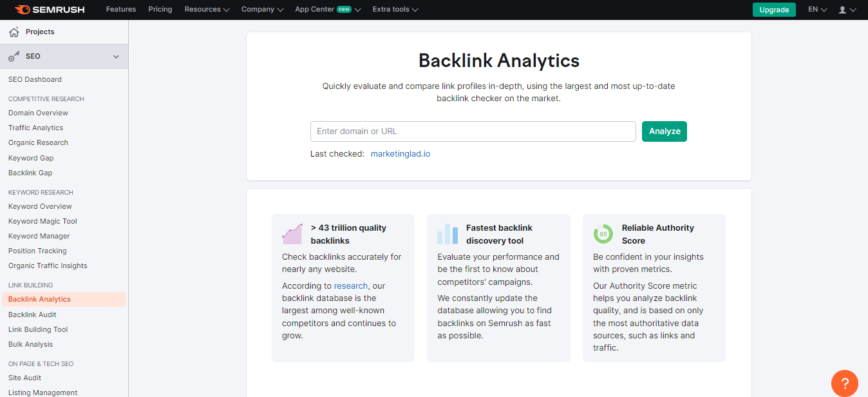Open Keyword Magic Tool
868x397 pixels.
pyautogui.click(x=42, y=221)
